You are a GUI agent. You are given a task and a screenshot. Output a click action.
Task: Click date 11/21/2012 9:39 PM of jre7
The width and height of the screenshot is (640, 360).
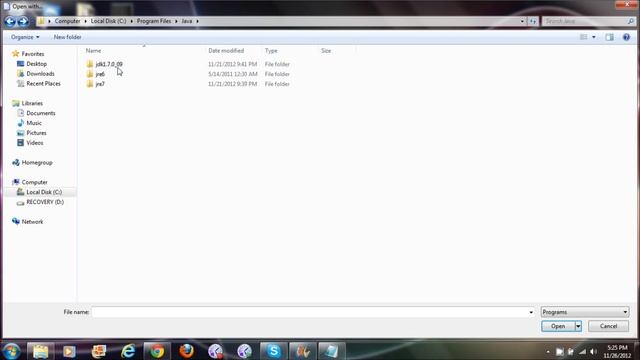click(x=233, y=84)
